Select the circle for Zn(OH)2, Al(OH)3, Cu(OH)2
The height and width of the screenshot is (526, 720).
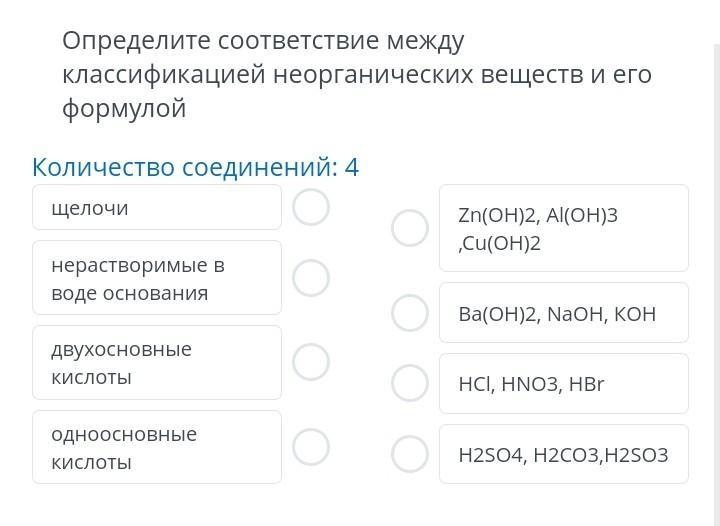tap(409, 228)
